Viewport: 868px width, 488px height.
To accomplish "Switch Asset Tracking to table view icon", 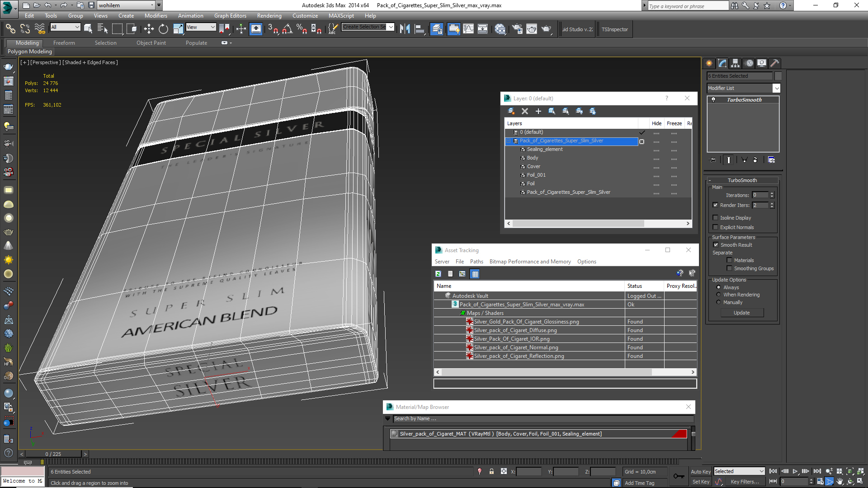I will [x=475, y=274].
